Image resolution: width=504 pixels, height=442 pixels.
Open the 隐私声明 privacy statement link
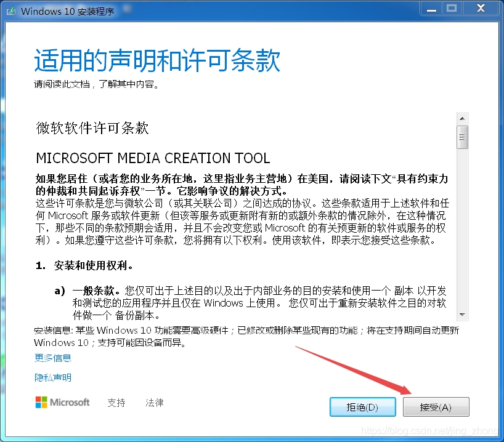(x=53, y=377)
